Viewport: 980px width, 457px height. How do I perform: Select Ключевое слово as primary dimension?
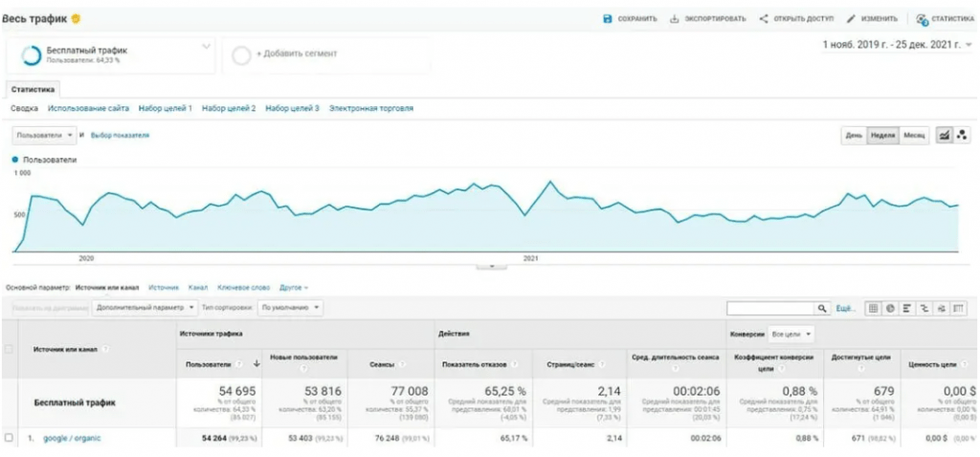[244, 288]
